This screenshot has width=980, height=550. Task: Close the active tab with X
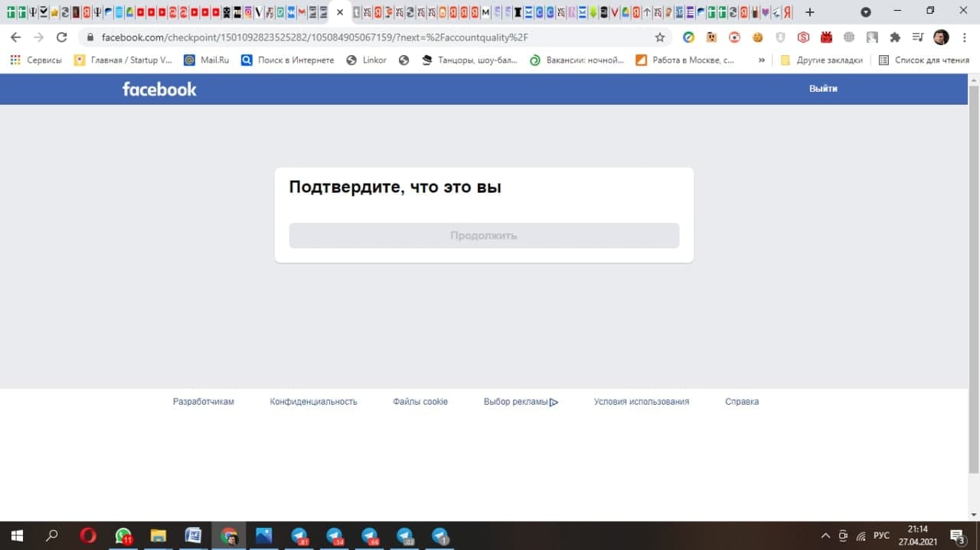(x=340, y=12)
